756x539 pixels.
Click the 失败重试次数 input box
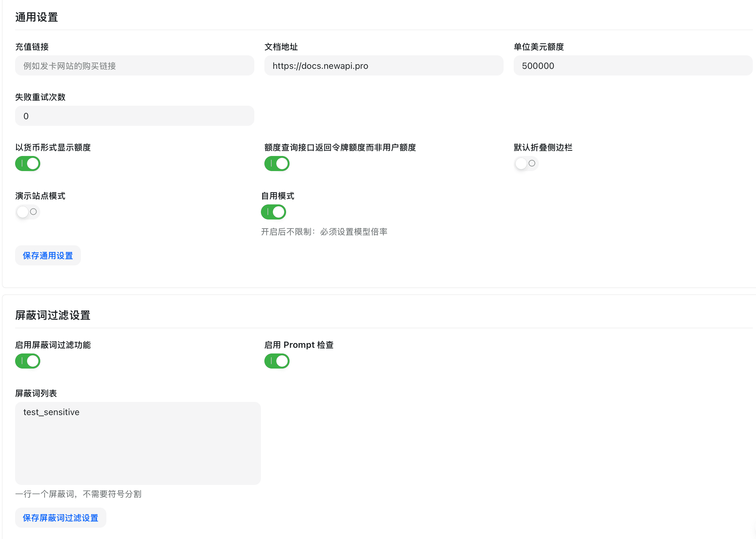pos(134,116)
